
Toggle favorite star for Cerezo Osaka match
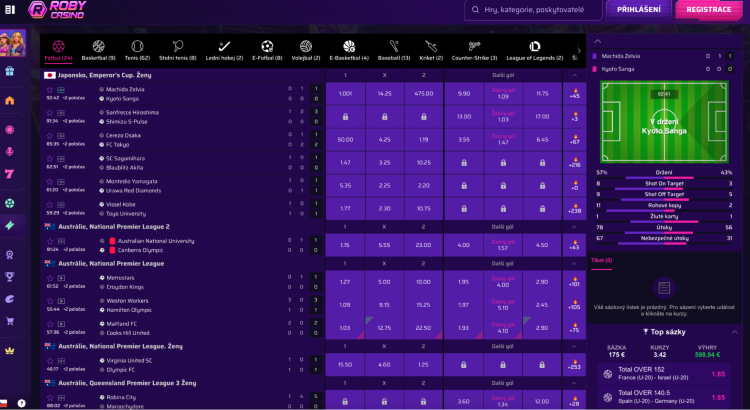click(x=49, y=135)
